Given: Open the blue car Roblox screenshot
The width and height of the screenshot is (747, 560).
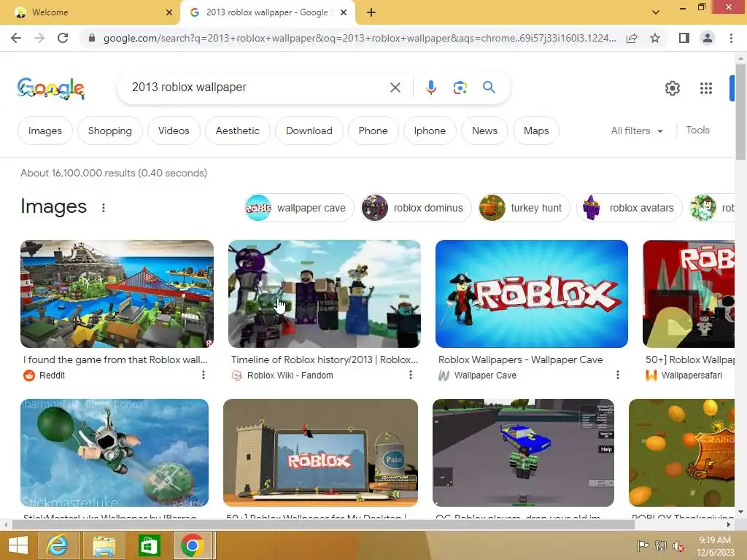Looking at the screenshot, I should coord(523,453).
